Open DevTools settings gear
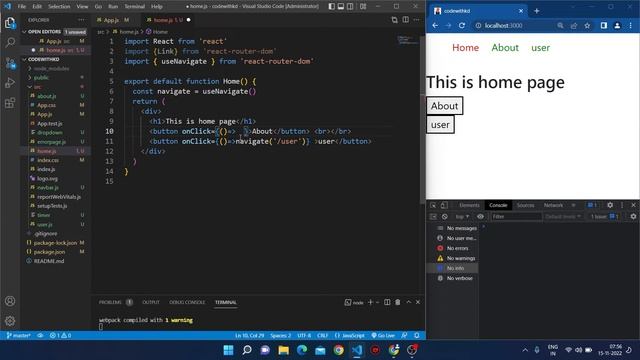Image resolution: width=640 pixels, height=360 pixels. pyautogui.click(x=610, y=205)
